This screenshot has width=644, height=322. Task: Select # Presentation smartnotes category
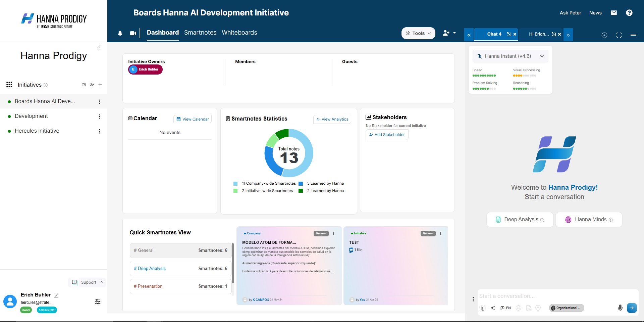pyautogui.click(x=180, y=286)
